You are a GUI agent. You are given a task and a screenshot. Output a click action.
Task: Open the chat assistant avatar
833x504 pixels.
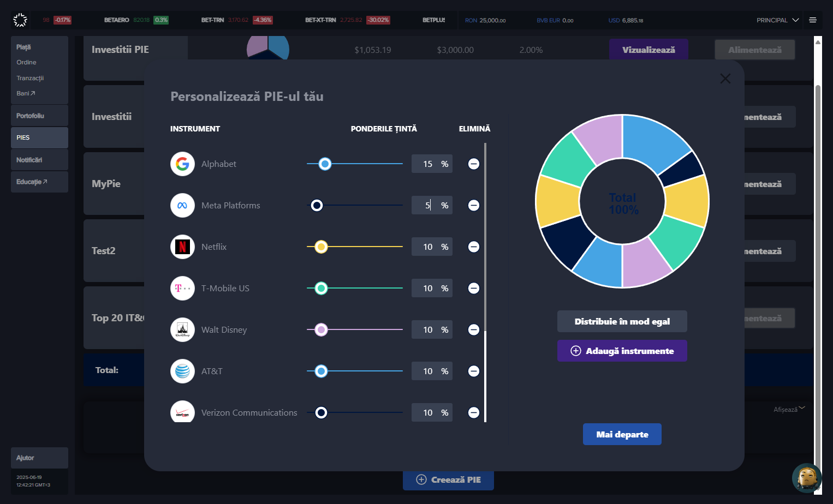click(x=807, y=478)
